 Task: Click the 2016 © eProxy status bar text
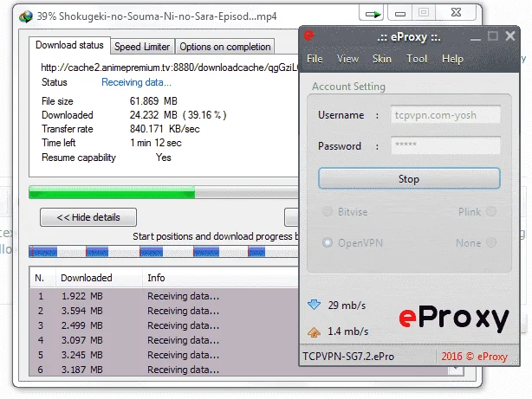coord(474,357)
